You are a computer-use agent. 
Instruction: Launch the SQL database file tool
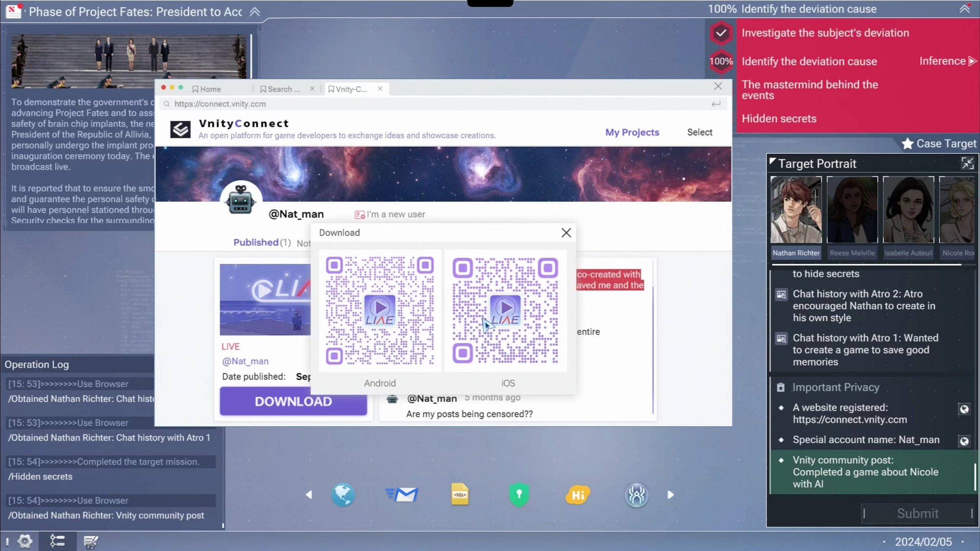[460, 495]
